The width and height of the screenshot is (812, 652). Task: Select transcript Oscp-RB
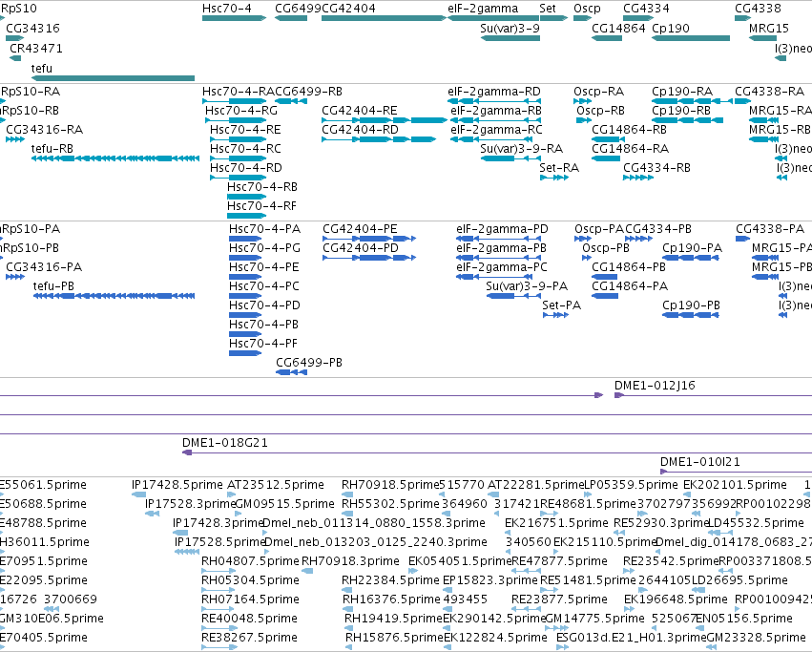584,120
